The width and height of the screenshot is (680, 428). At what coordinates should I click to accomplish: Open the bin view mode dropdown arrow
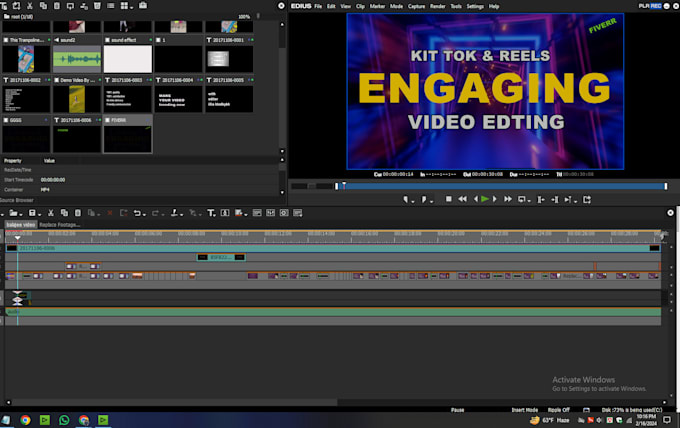tap(131, 6)
